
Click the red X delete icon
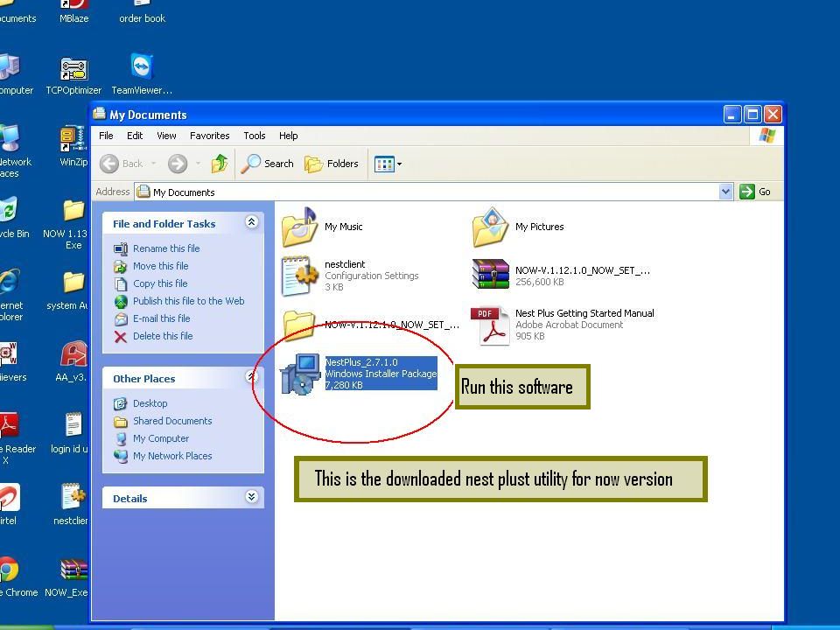click(x=121, y=336)
